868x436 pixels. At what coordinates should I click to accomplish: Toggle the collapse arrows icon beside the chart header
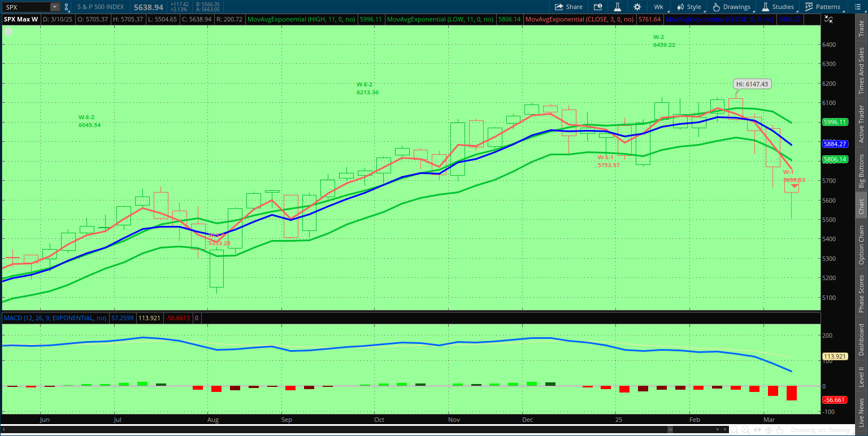[828, 19]
